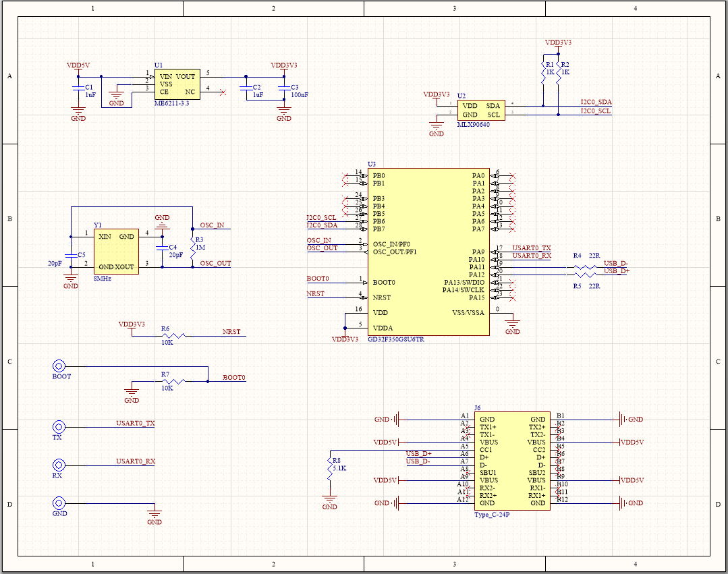
Task: Click the USART0_RX net label at U3 PA10
Action: [x=532, y=256]
